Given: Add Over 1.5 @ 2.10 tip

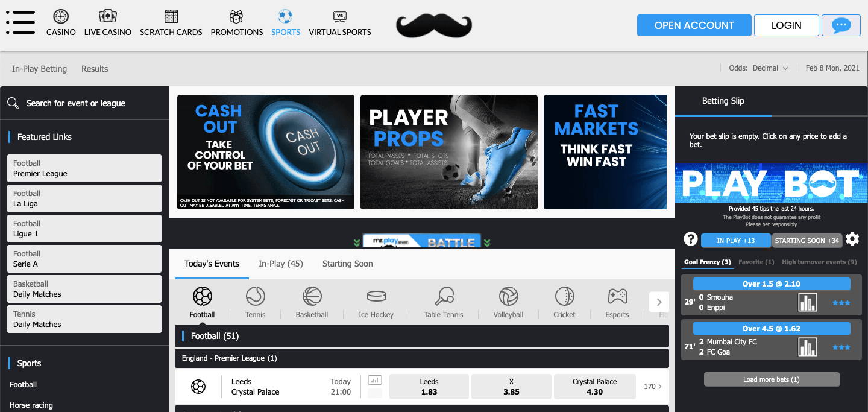Looking at the screenshot, I should pyautogui.click(x=772, y=284).
